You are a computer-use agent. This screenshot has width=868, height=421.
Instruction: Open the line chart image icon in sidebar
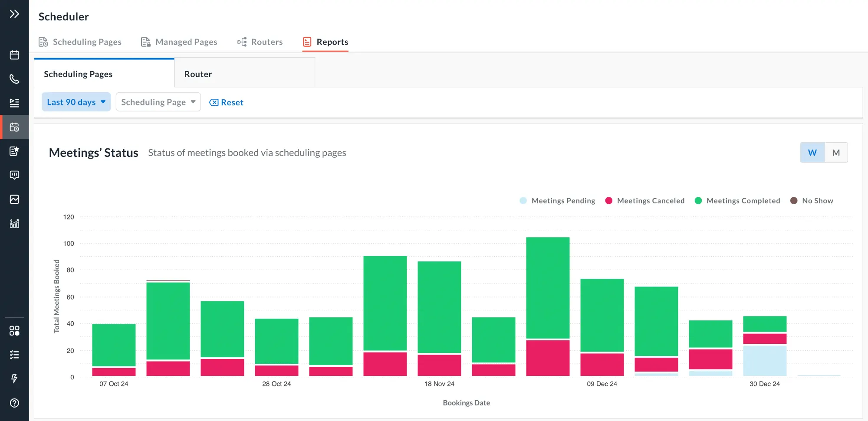coord(14,199)
